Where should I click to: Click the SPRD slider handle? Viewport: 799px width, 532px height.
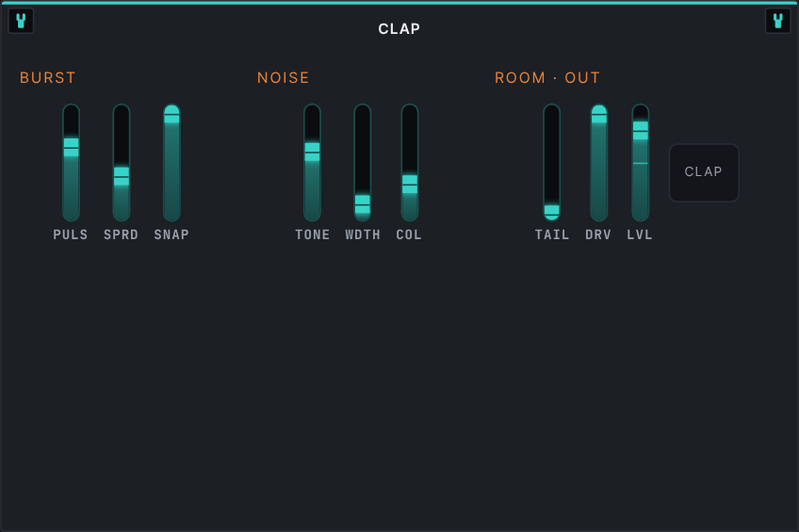tap(122, 176)
